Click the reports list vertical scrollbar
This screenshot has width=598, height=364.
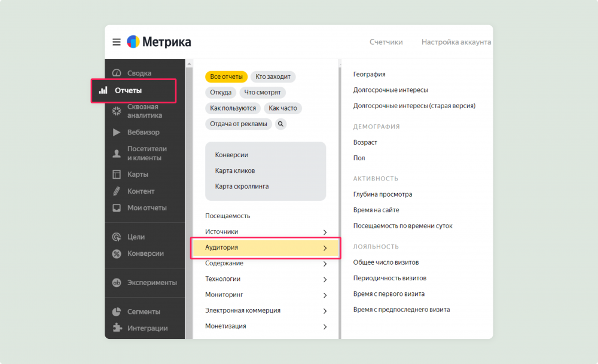point(189,202)
